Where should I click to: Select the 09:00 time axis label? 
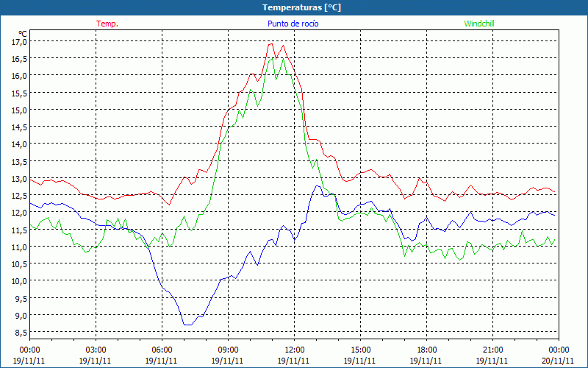point(229,350)
